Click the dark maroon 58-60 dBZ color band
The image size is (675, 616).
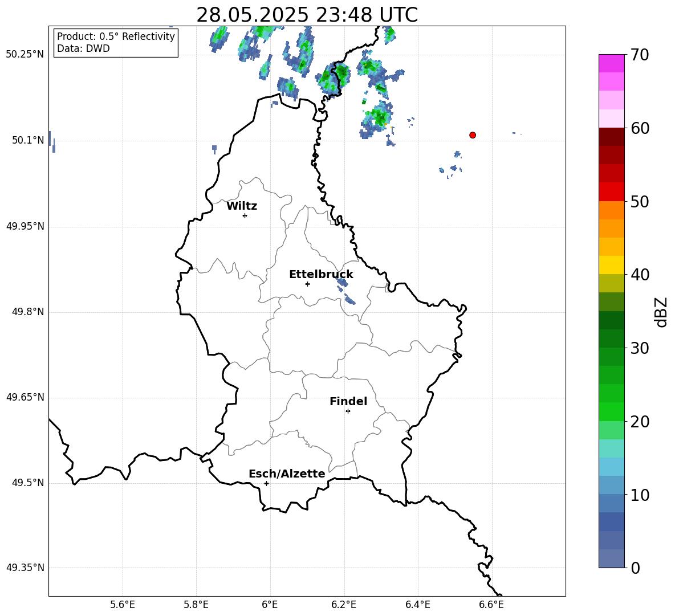tap(611, 137)
